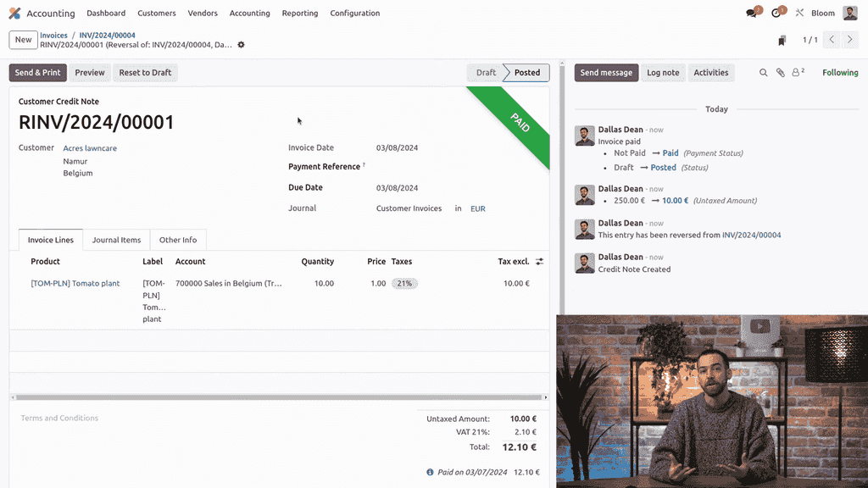The width and height of the screenshot is (868, 488).
Task: Open the customer Acres lawncare link
Action: click(89, 147)
